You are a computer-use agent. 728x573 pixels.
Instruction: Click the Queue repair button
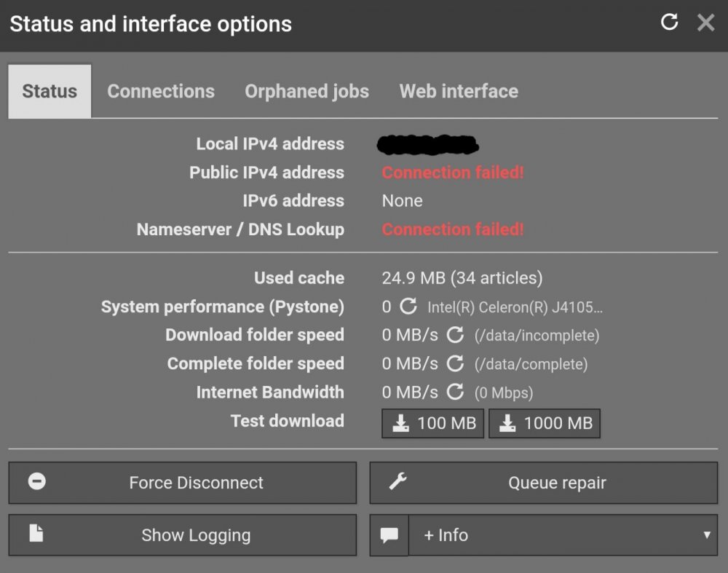pyautogui.click(x=544, y=483)
